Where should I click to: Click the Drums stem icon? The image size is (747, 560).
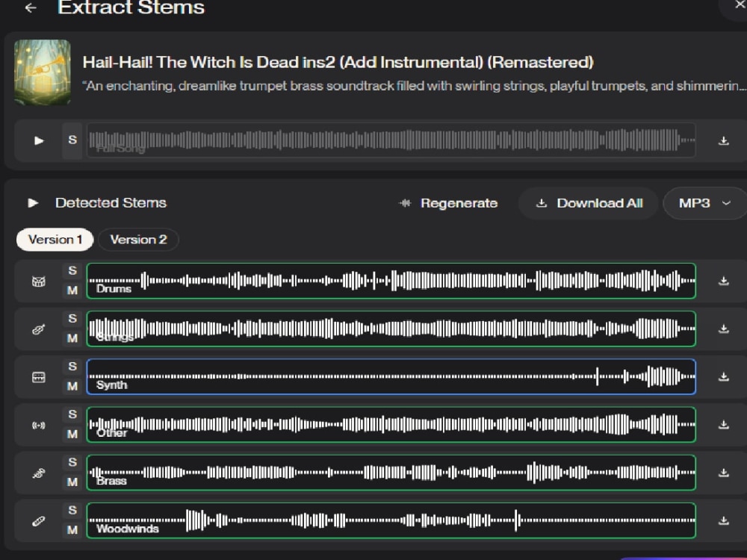[39, 281]
